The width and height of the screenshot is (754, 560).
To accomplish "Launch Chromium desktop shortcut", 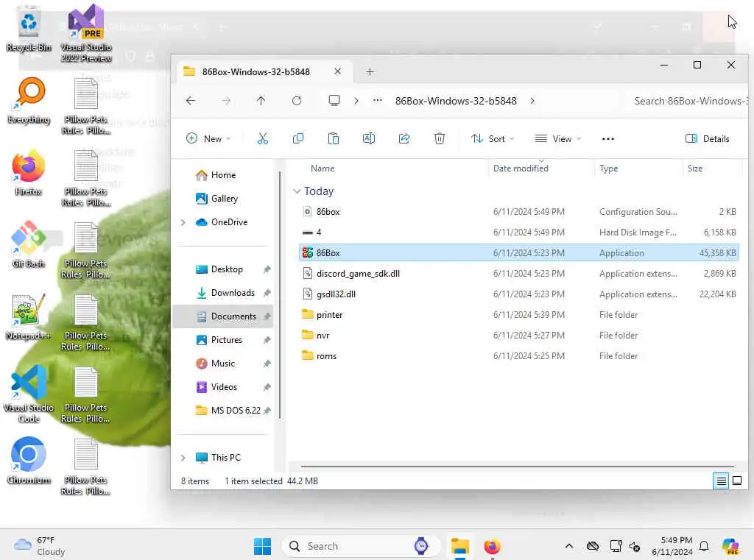I will click(x=29, y=461).
